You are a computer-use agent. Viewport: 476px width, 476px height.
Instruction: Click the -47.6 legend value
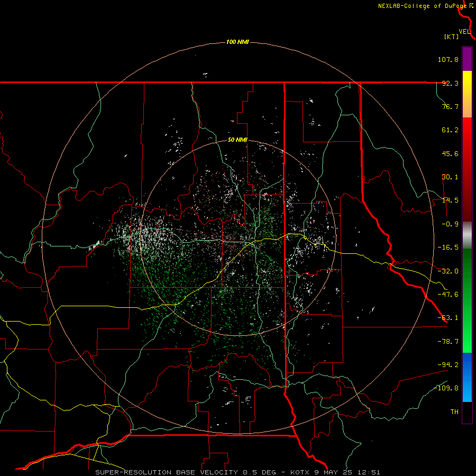448,295
